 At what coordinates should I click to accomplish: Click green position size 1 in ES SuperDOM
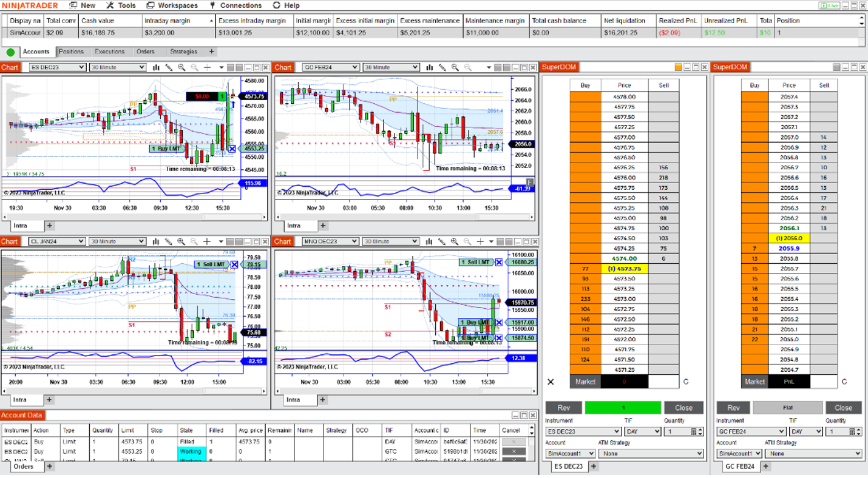pyautogui.click(x=623, y=408)
